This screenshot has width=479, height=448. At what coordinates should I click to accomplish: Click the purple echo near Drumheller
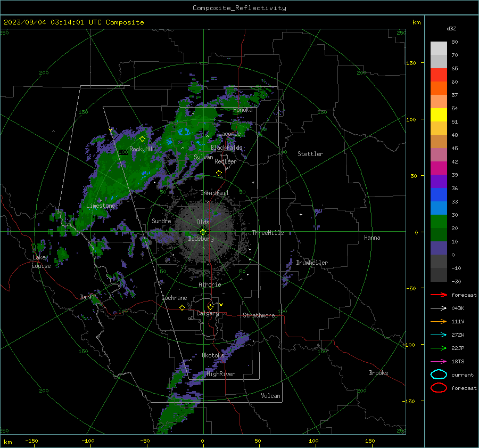pos(287,272)
